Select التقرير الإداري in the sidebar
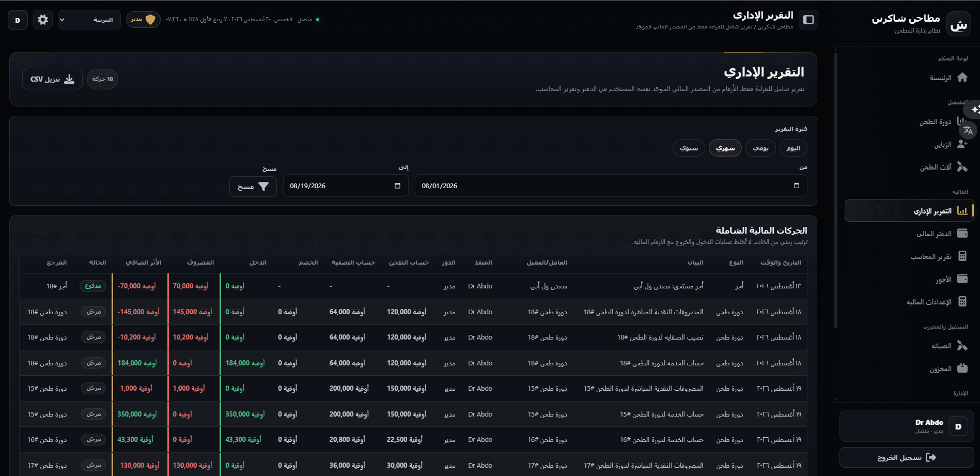 coord(909,211)
